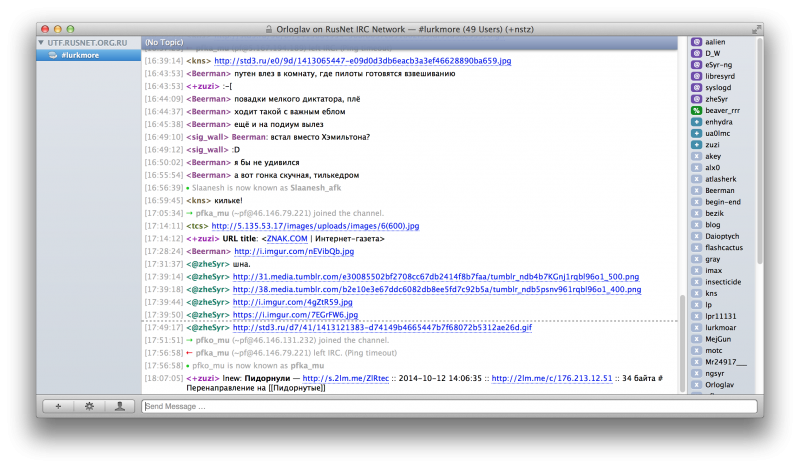Click the plus button below the sidebar
The width and height of the screenshot is (800, 468).
(x=58, y=406)
